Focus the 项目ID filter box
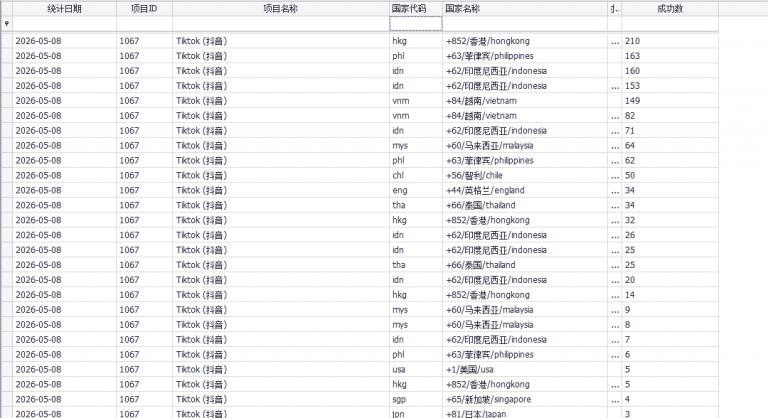Screen dimensions: 768x418 coord(144,24)
